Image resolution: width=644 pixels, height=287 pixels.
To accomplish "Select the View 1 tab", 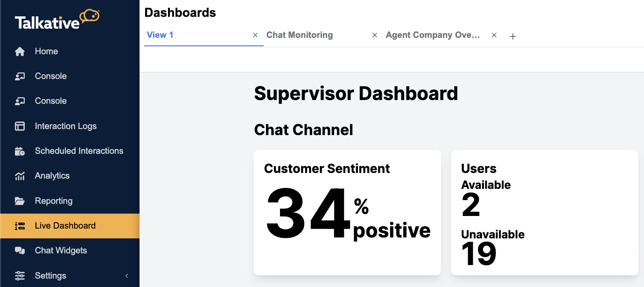I will [x=160, y=35].
